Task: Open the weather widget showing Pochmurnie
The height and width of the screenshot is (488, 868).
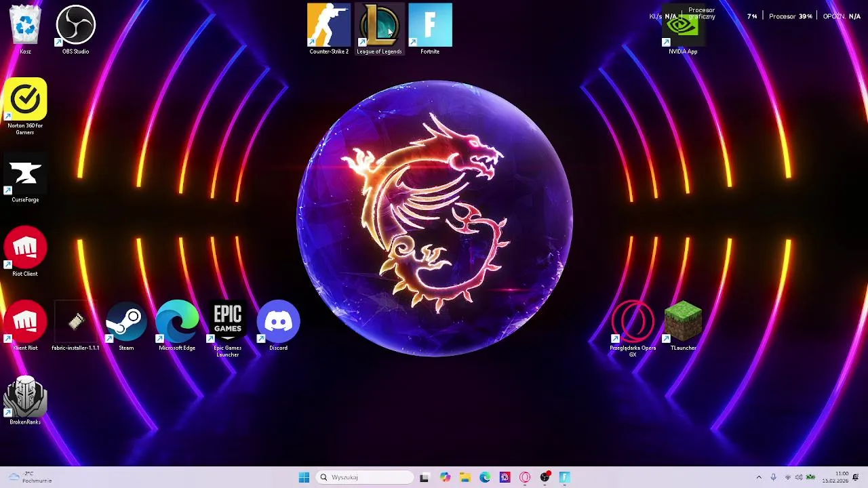Action: tap(31, 477)
